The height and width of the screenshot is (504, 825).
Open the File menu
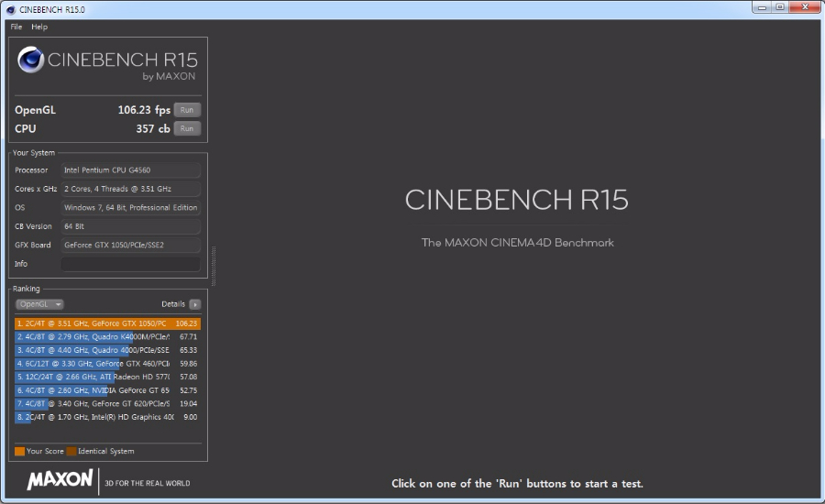pos(16,27)
